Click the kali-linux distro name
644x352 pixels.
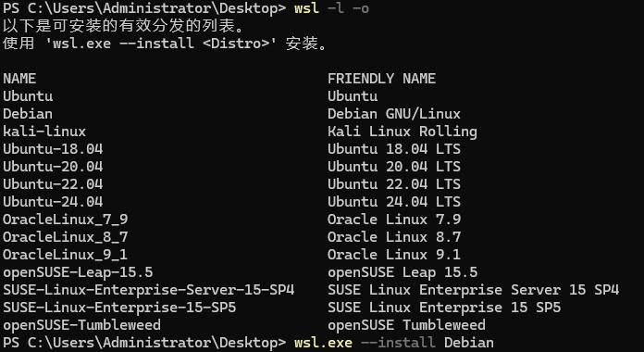click(x=44, y=132)
